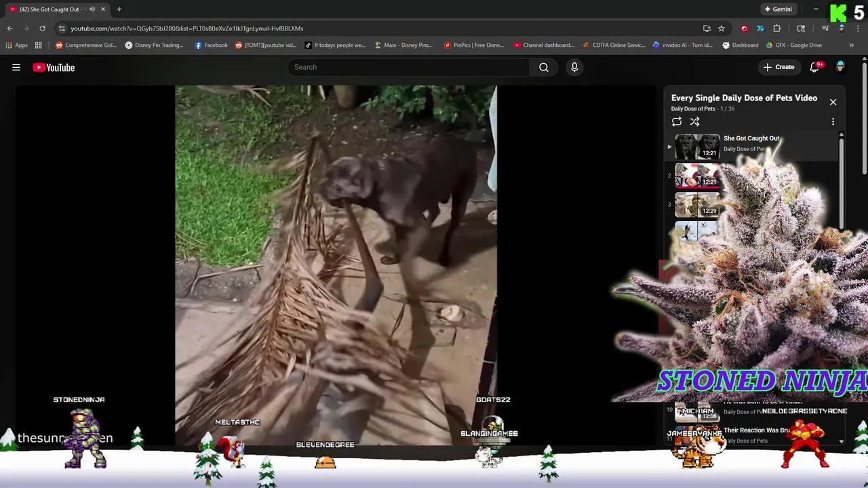Screen dimensions: 868x488
Task: Open the Facebook bookmark
Action: pyautogui.click(x=212, y=45)
